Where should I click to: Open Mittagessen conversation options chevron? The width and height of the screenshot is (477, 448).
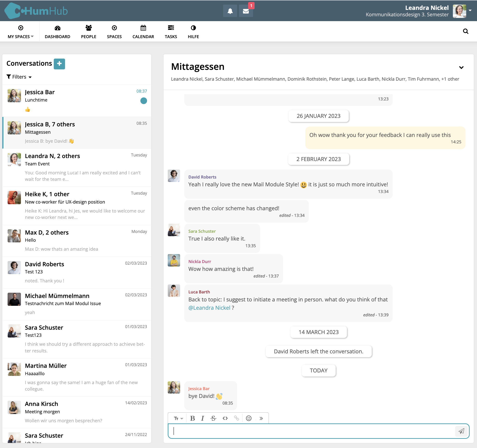[x=461, y=67]
